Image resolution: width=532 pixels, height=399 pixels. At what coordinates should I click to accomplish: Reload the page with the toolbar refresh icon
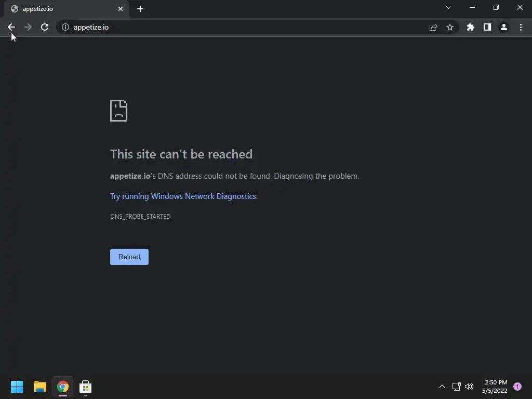[45, 27]
